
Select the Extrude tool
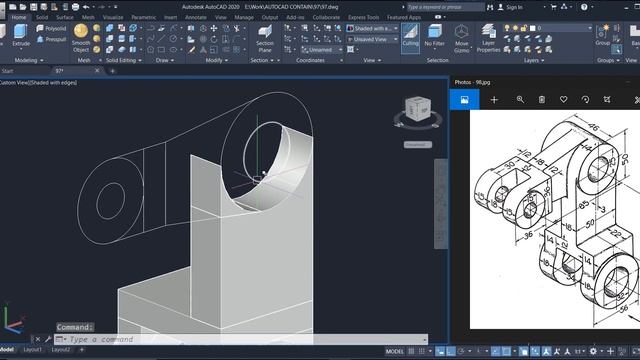click(20, 36)
